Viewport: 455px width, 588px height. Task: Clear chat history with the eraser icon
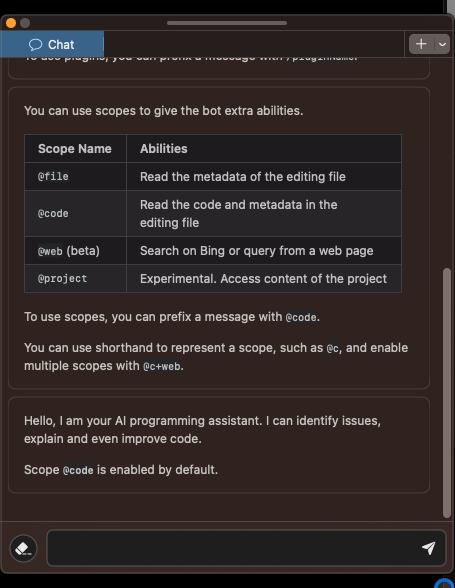click(x=23, y=548)
